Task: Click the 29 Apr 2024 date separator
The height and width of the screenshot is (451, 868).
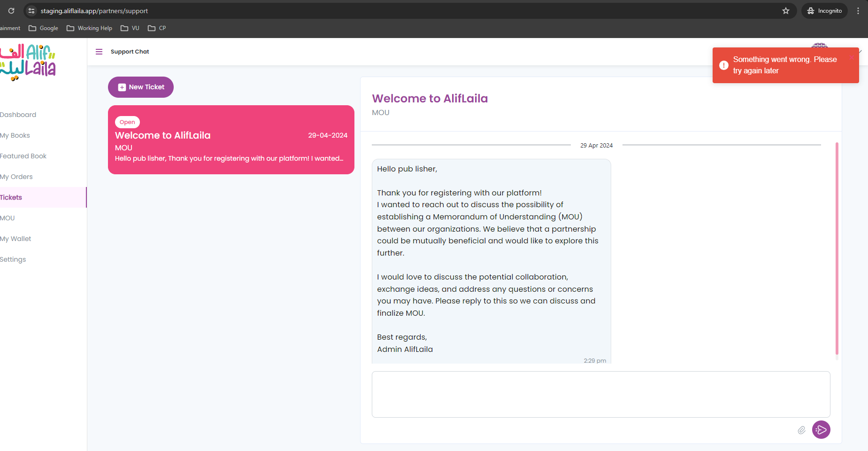Action: coord(596,146)
